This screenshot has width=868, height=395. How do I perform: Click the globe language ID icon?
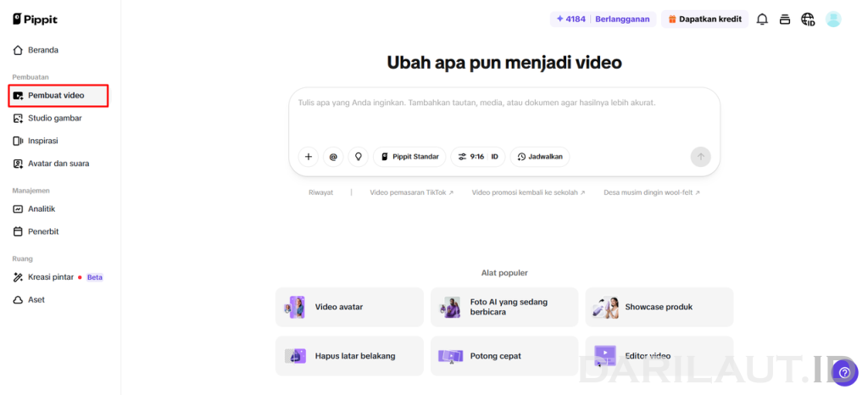(x=808, y=19)
